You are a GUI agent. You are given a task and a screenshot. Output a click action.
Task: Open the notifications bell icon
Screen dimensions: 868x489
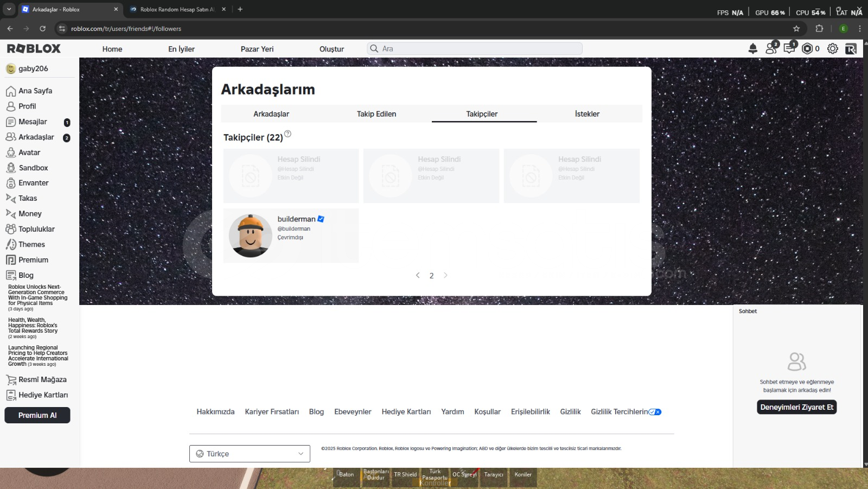click(752, 49)
